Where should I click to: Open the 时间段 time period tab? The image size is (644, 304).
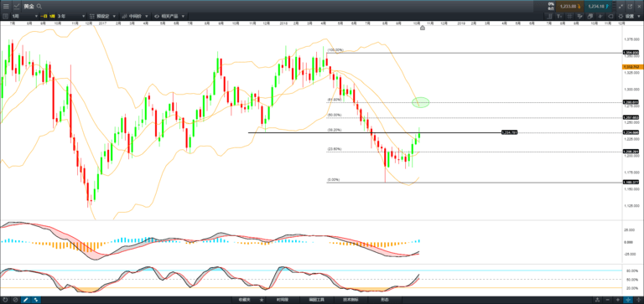(283, 300)
